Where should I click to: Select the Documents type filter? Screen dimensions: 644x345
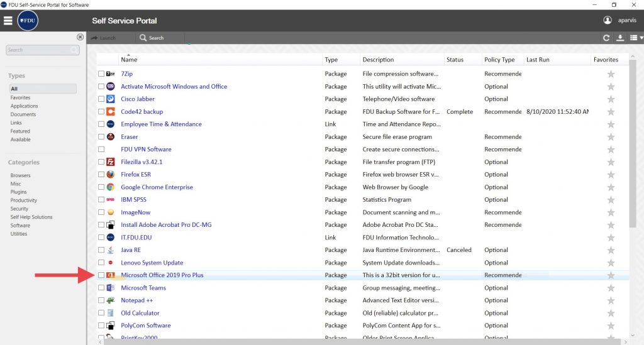23,114
